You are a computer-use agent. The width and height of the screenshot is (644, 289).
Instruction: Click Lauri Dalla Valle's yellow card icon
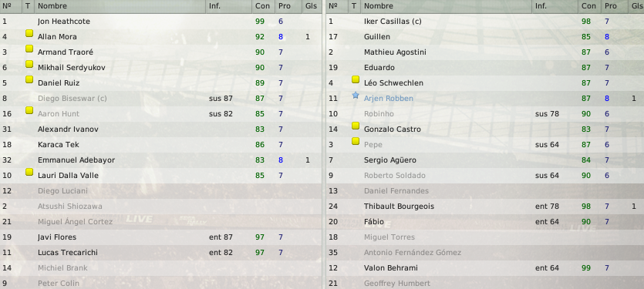click(x=29, y=172)
